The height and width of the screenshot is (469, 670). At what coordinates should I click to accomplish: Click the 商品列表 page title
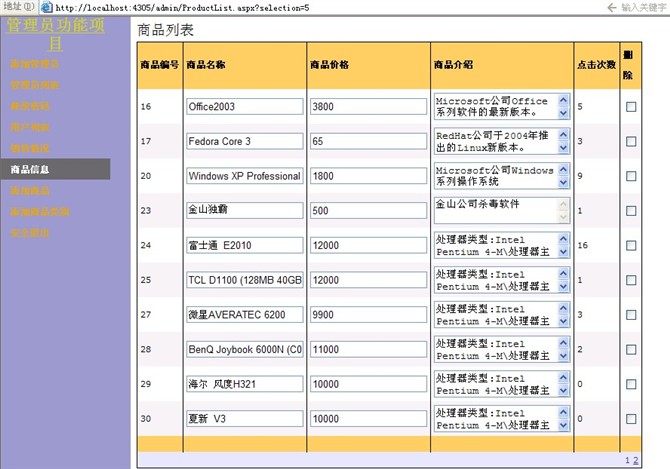click(x=165, y=30)
